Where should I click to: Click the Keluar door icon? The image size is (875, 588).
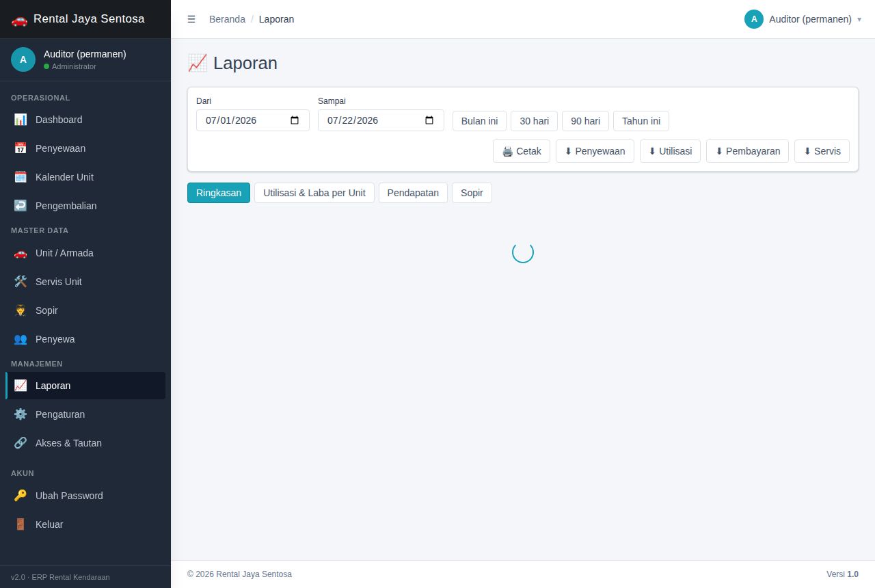tap(21, 524)
